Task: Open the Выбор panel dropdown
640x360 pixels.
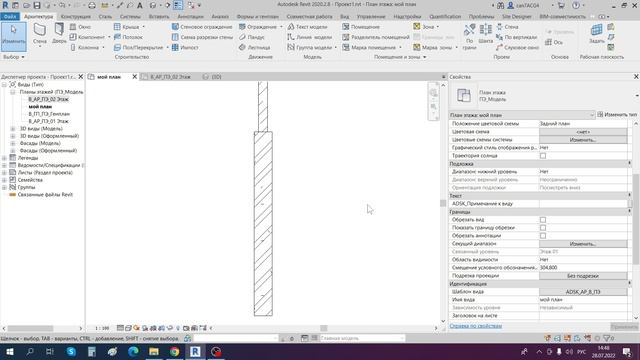Action: click(13, 57)
